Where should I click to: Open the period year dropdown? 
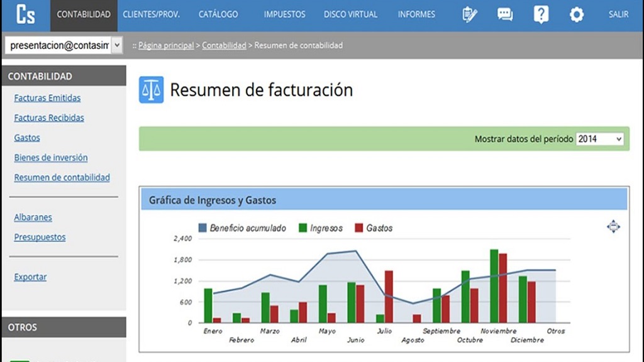[599, 139]
